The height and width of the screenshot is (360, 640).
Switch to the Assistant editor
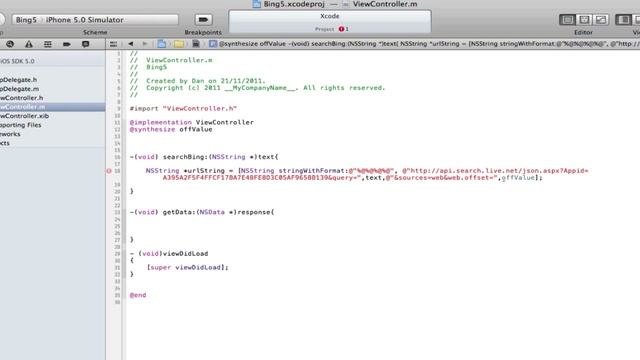click(584, 20)
